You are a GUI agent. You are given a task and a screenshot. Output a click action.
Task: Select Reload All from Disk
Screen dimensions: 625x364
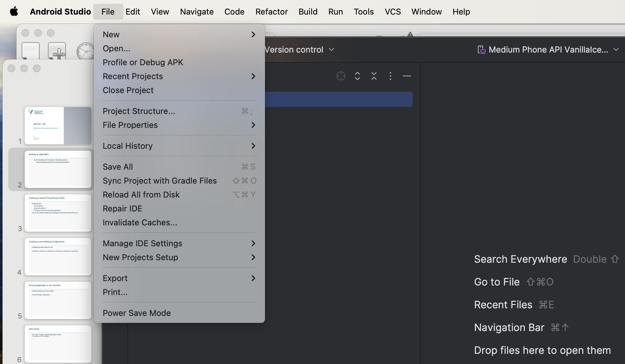(179, 195)
